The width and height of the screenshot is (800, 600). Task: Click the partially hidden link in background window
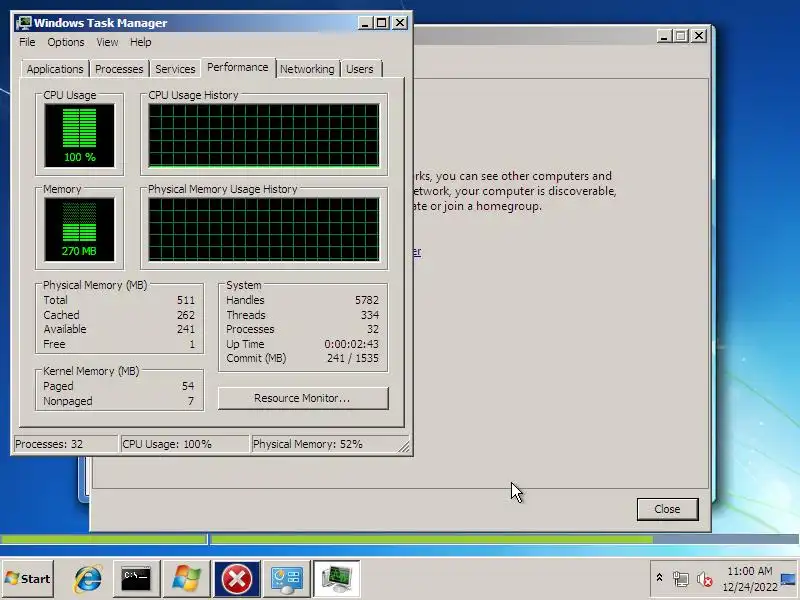click(x=417, y=252)
